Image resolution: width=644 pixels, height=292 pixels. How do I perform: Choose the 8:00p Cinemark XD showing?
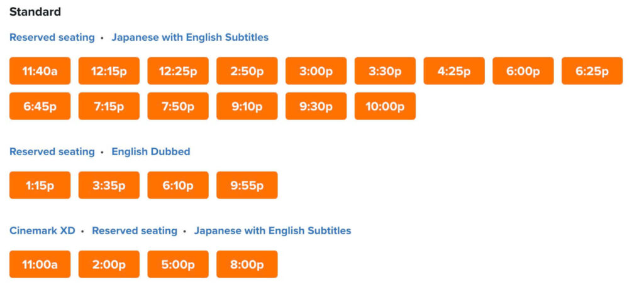tap(247, 264)
